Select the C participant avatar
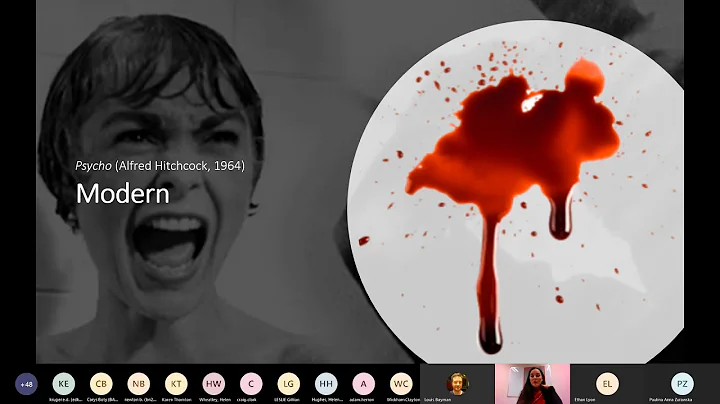 (x=251, y=384)
